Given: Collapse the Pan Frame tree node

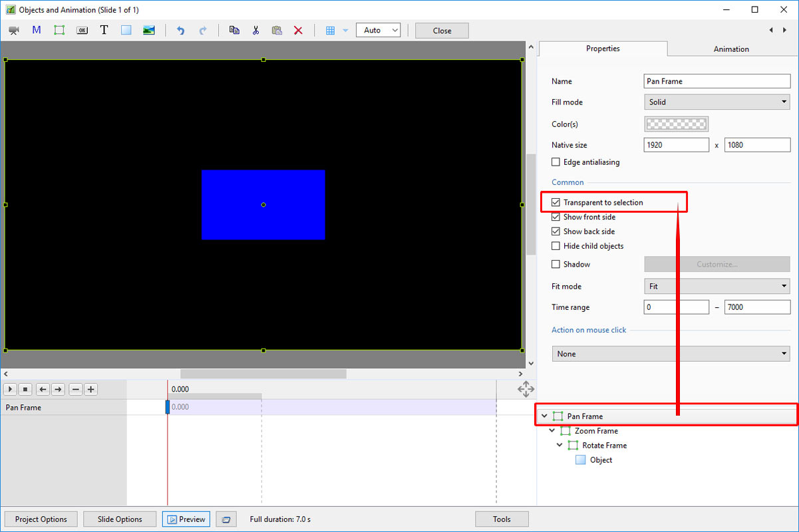Looking at the screenshot, I should tap(545, 416).
